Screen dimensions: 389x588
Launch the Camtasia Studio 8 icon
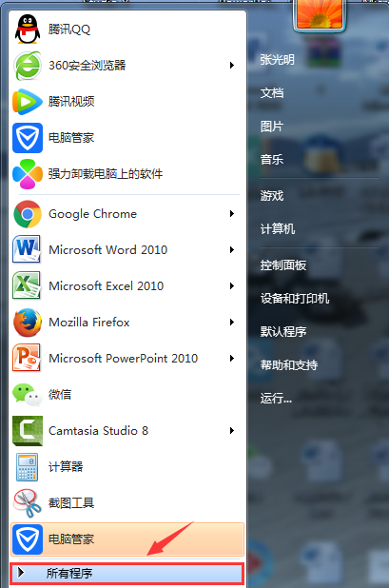click(28, 430)
